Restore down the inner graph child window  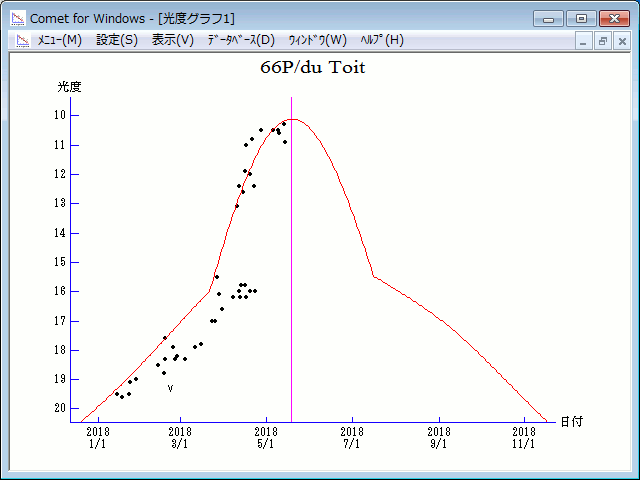(603, 41)
